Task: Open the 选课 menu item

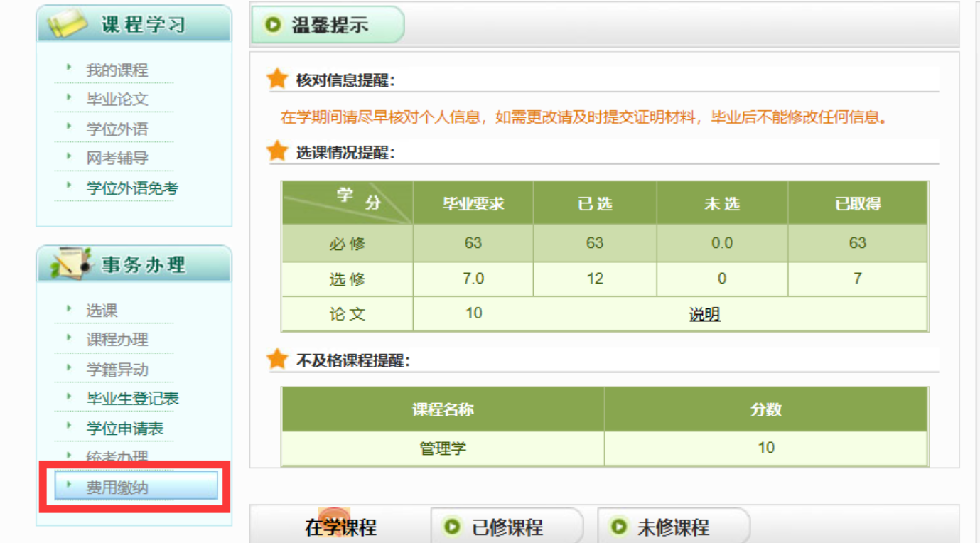Action: coord(102,311)
